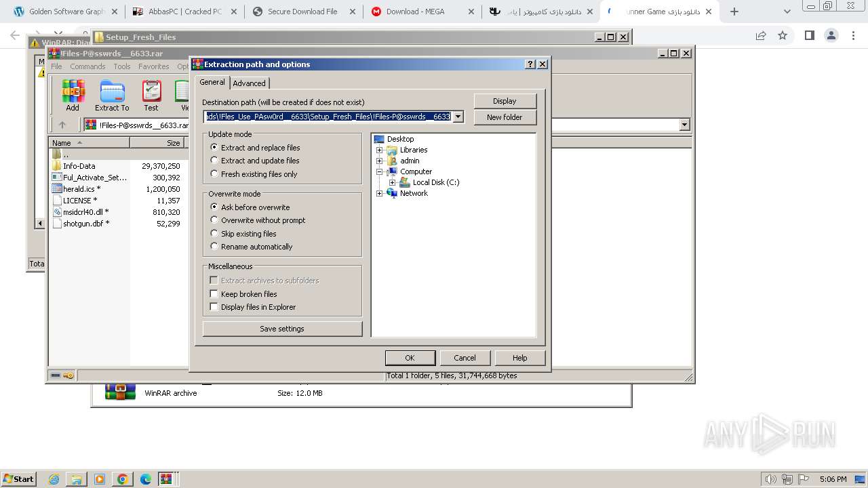Viewport: 868px width, 488px height.
Task: Click the Desktop icon in folder tree
Action: pyautogui.click(x=380, y=139)
